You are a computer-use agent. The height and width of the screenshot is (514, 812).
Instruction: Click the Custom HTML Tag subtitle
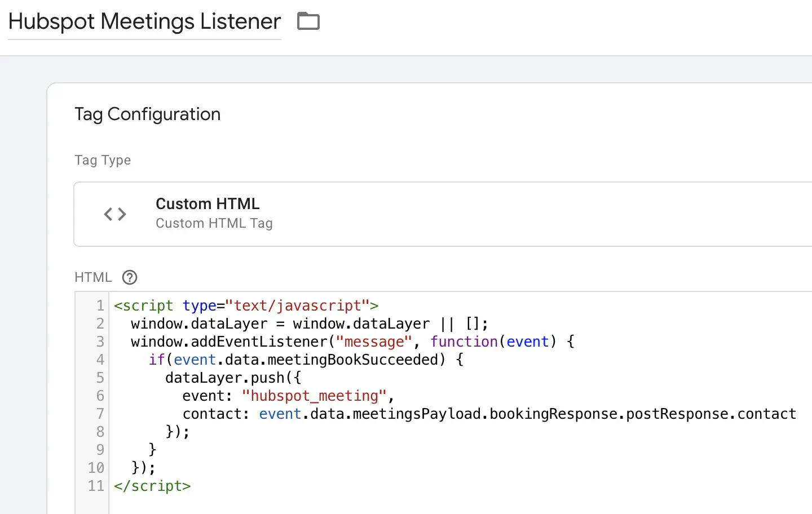tap(214, 223)
